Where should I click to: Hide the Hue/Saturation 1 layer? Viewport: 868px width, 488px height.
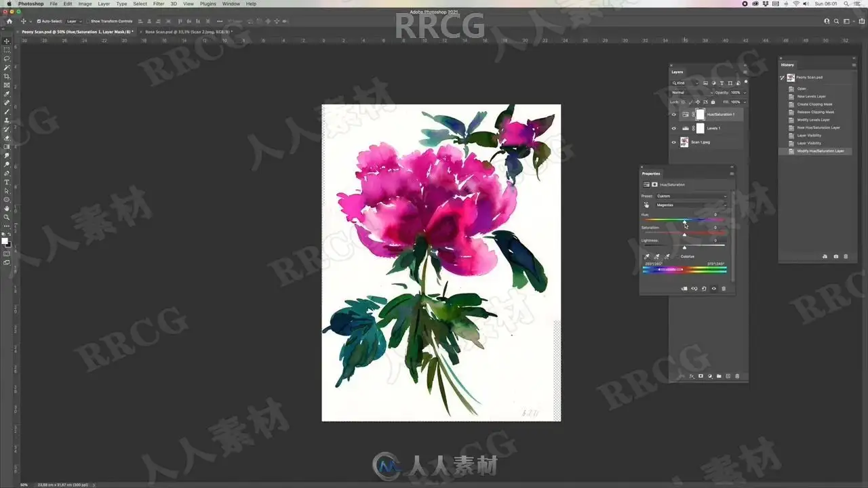click(673, 115)
